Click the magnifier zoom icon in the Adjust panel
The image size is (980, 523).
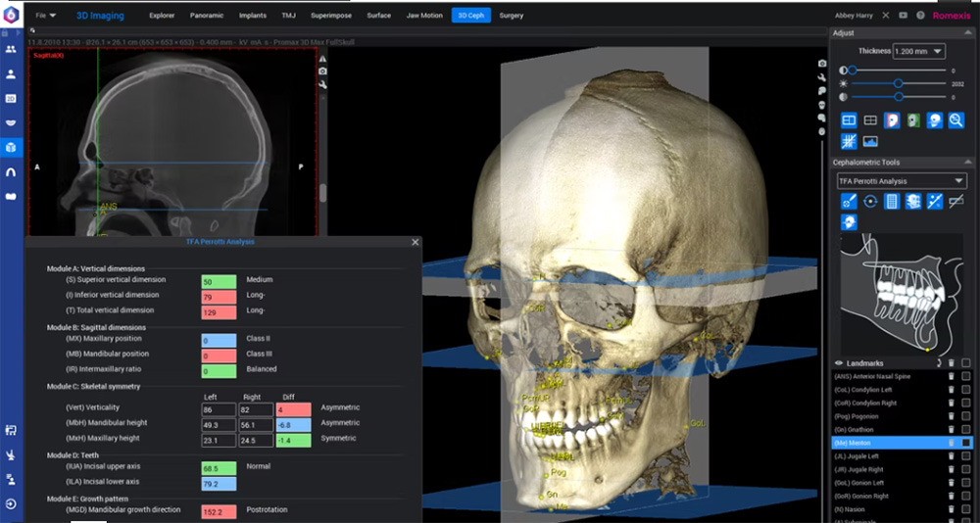955,119
